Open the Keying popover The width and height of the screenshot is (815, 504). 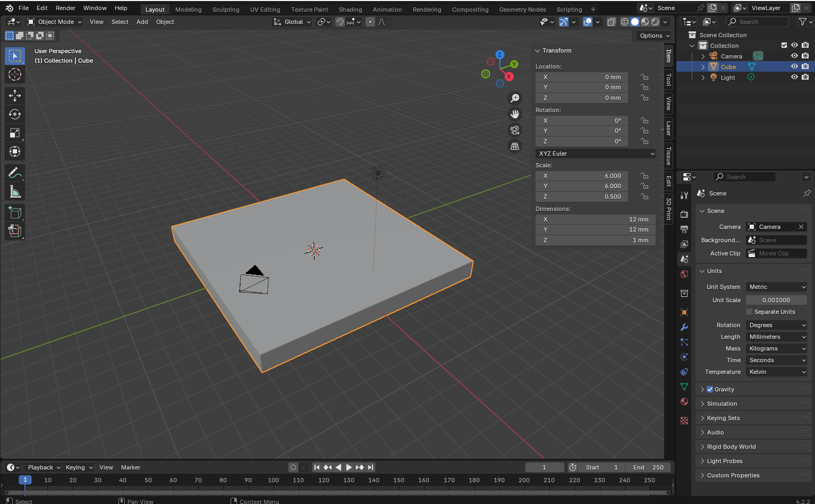pyautogui.click(x=79, y=467)
